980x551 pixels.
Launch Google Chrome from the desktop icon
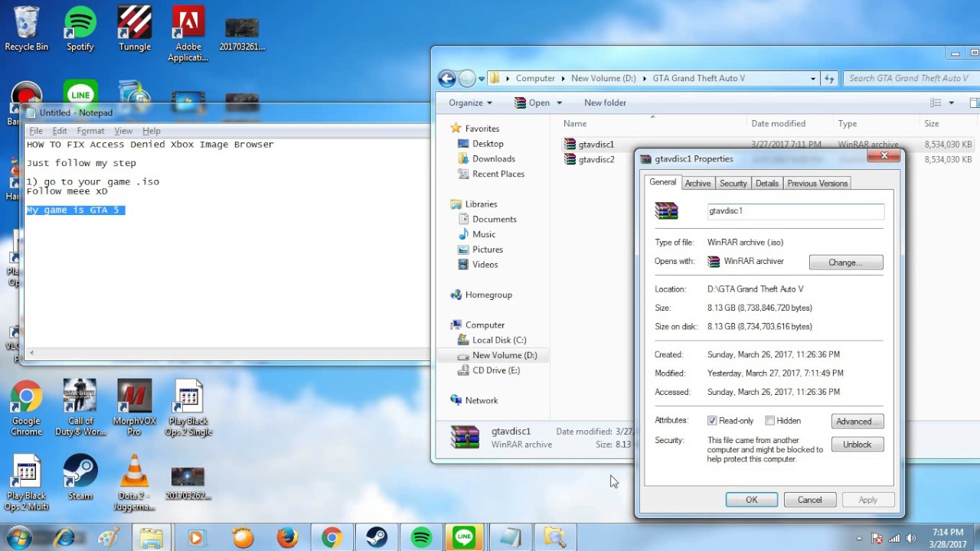[26, 409]
